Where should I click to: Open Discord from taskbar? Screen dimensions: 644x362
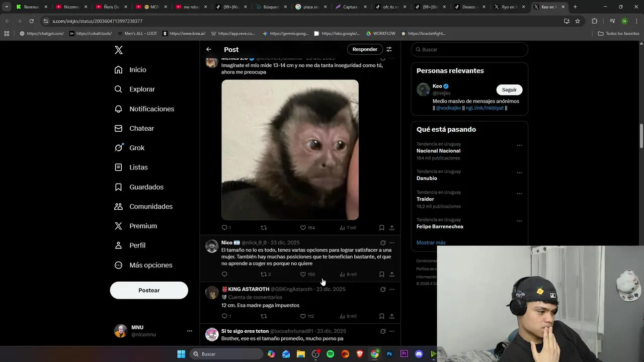click(x=419, y=354)
